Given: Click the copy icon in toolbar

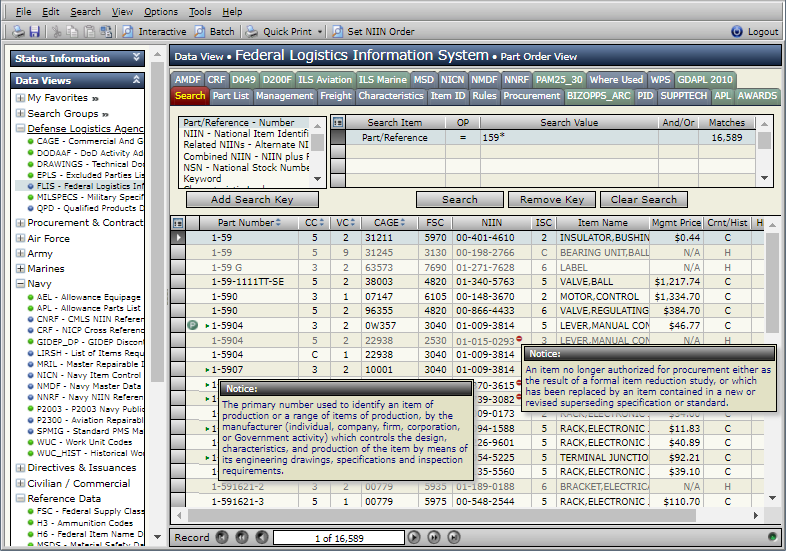Looking at the screenshot, I should [x=72, y=32].
